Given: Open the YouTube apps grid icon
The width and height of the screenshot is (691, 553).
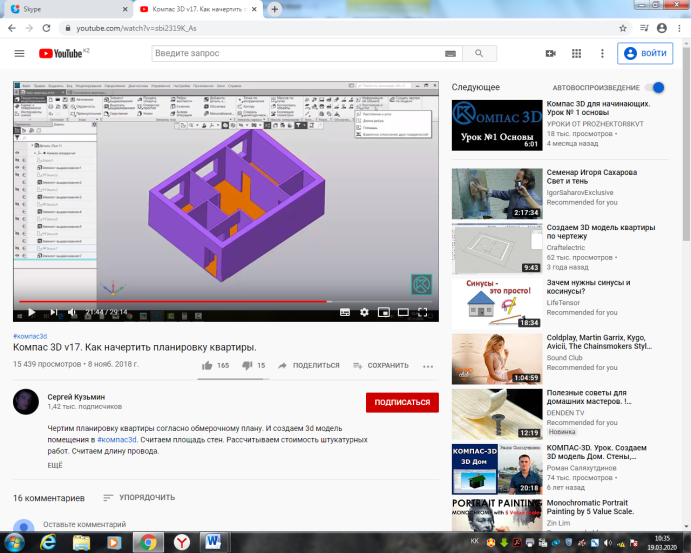Looking at the screenshot, I should pos(576,53).
